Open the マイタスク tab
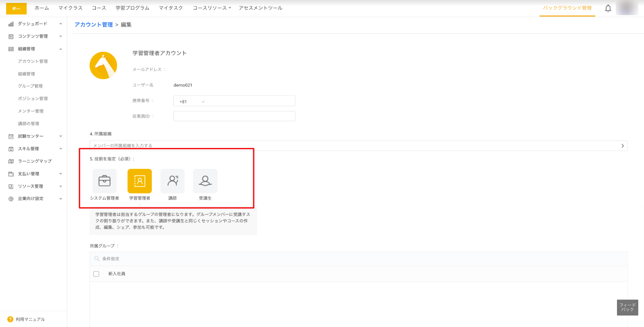Screen dimensions: 644x327 (171, 8)
